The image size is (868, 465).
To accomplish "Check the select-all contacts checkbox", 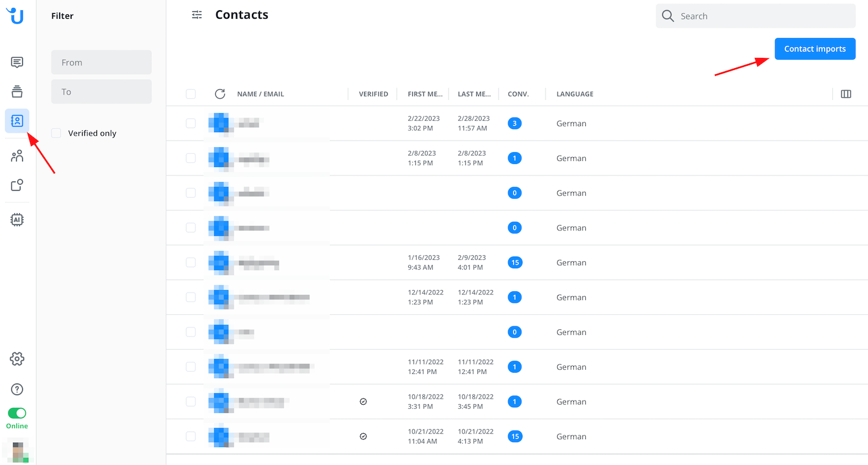I will (x=191, y=94).
